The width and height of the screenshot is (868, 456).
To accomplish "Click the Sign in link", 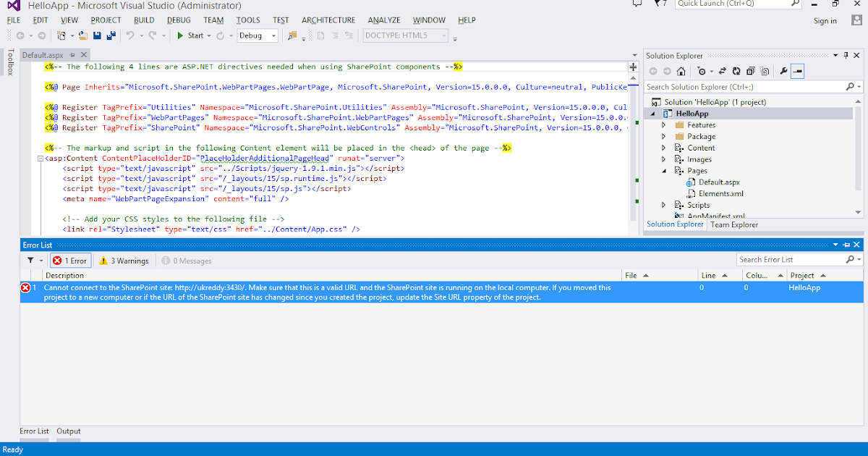I will 825,20.
